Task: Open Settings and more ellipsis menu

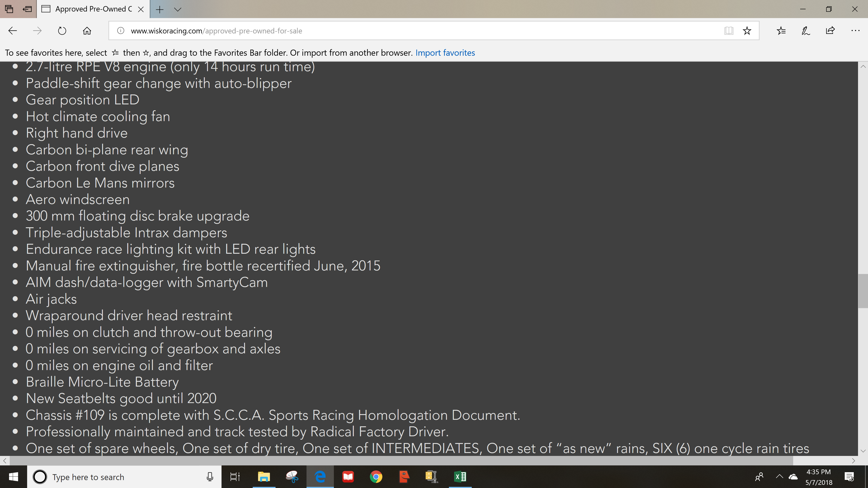Action: (x=855, y=31)
